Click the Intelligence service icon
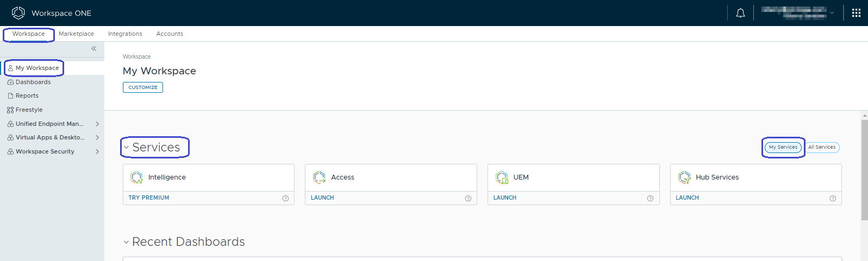The height and width of the screenshot is (261, 868). pos(136,177)
